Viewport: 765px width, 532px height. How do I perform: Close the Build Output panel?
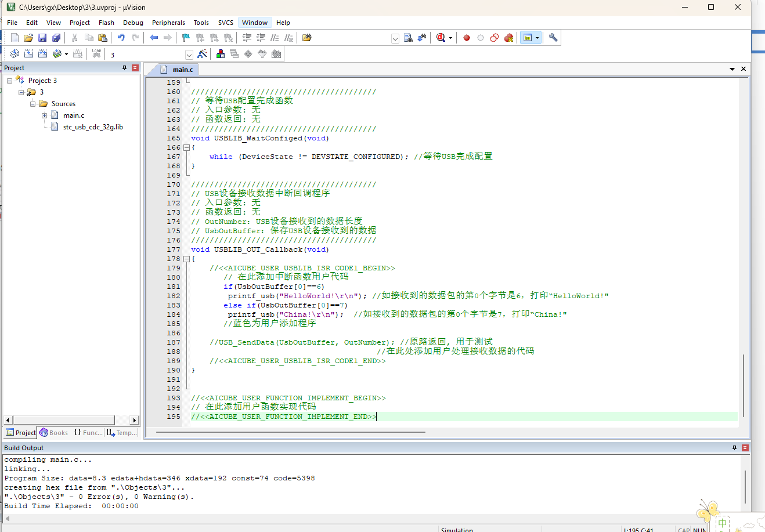pyautogui.click(x=745, y=448)
